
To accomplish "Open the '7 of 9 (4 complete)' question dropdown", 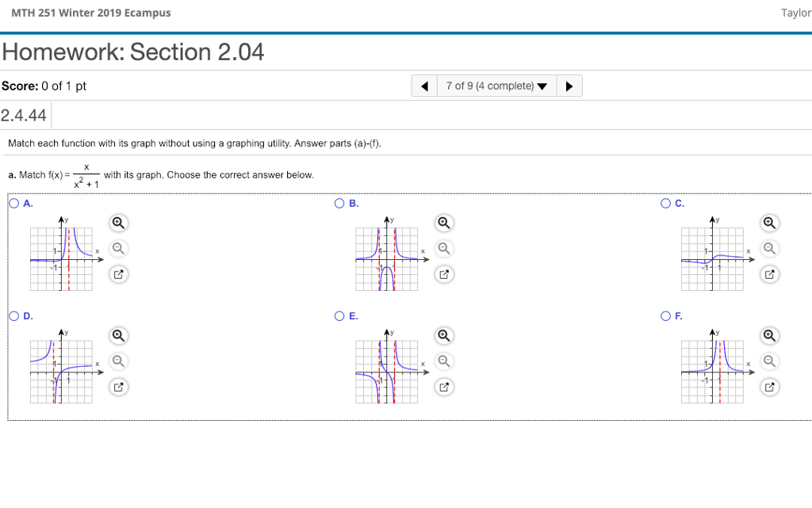I will click(x=497, y=86).
